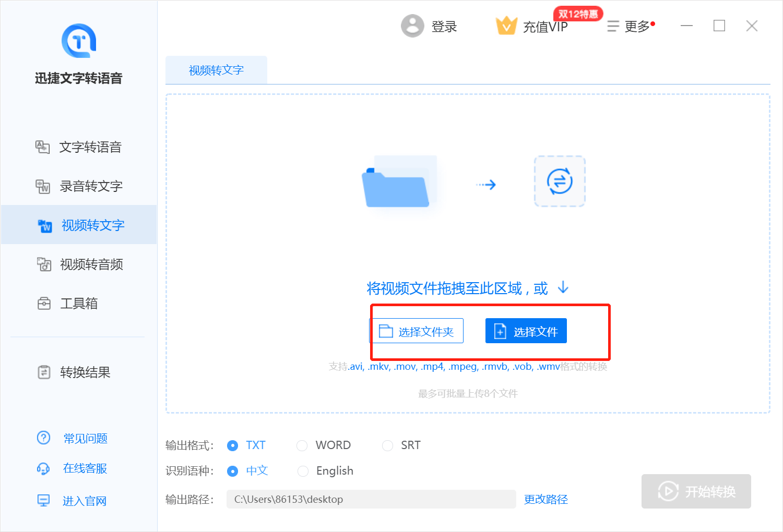Click 更改路径 to change path
Image resolution: width=783 pixels, height=532 pixels.
546,500
